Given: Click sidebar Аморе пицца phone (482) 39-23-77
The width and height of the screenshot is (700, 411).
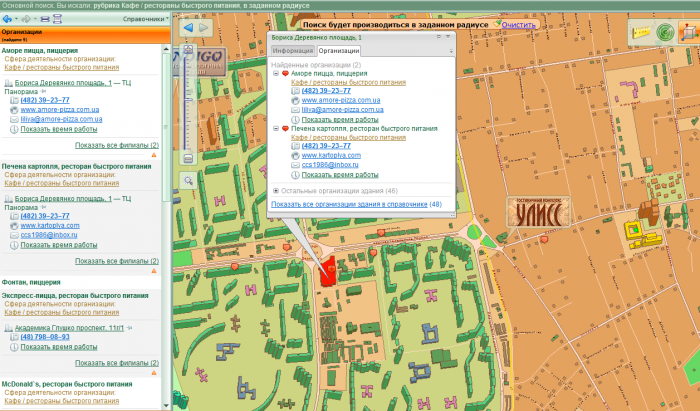Looking at the screenshot, I should [45, 100].
